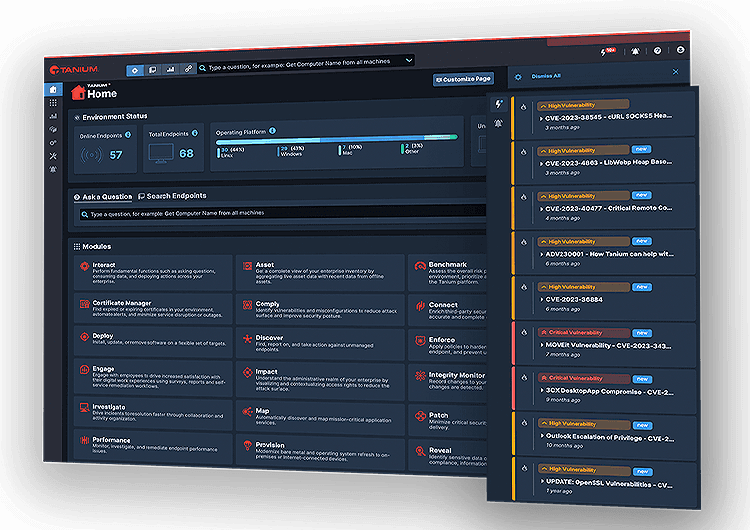This screenshot has width=750, height=530.
Task: Open the Provision module
Action: pos(320,452)
